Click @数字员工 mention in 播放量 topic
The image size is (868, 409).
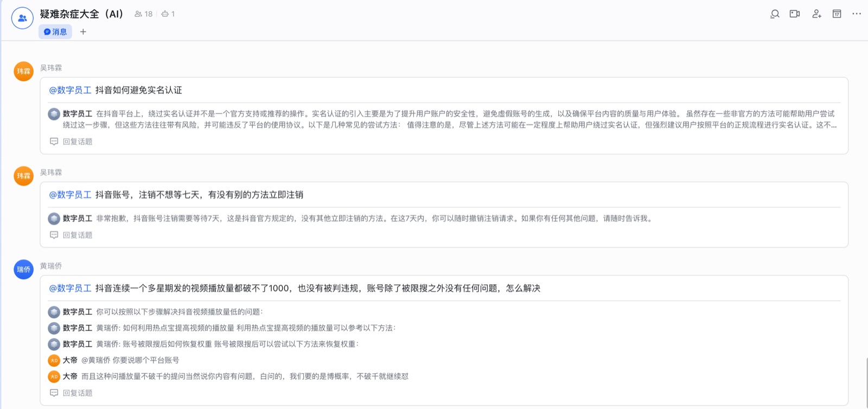pos(71,289)
